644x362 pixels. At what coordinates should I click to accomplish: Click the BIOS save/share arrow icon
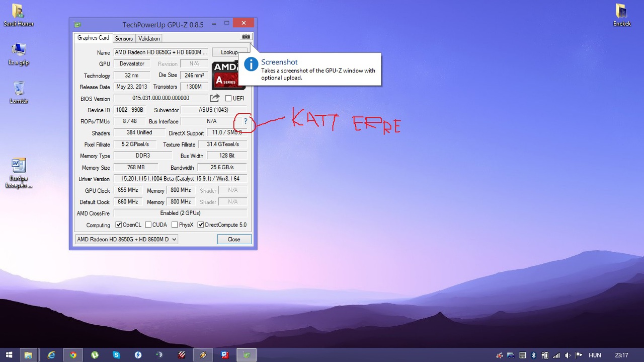215,98
